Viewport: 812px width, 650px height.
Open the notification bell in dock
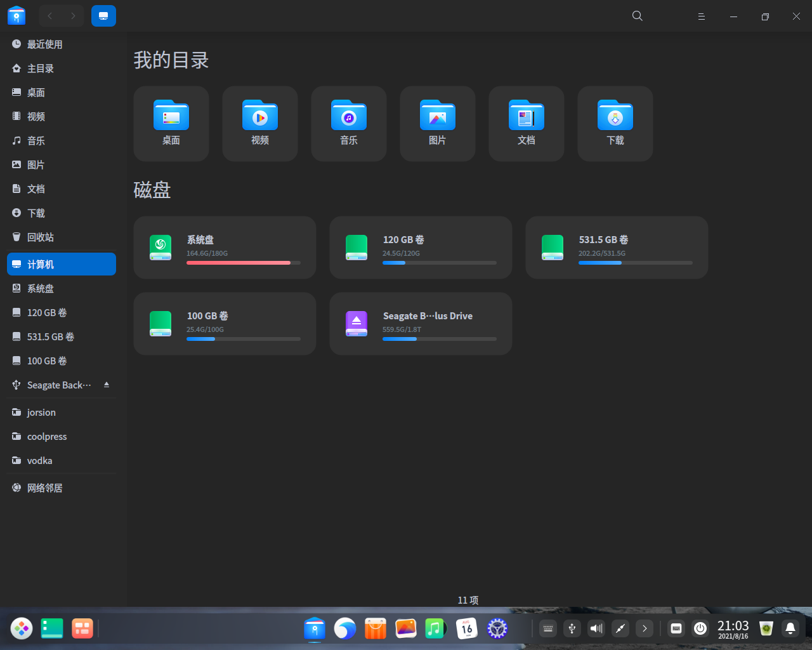click(x=790, y=628)
